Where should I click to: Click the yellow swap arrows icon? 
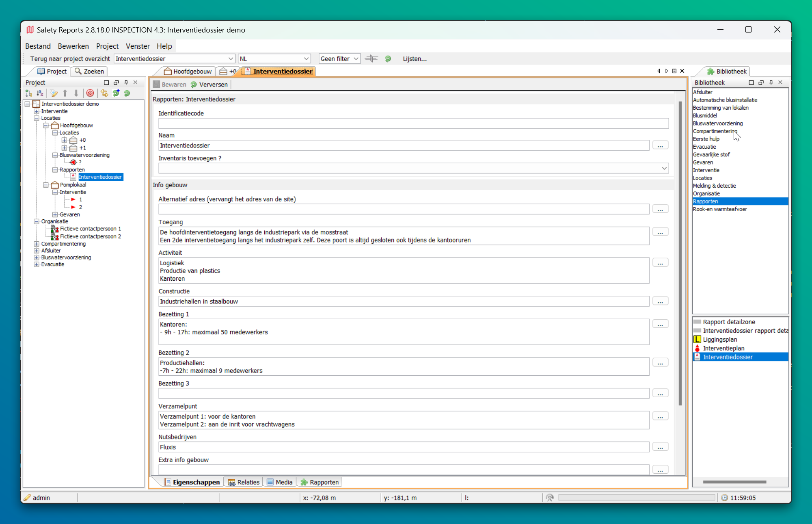[x=104, y=93]
